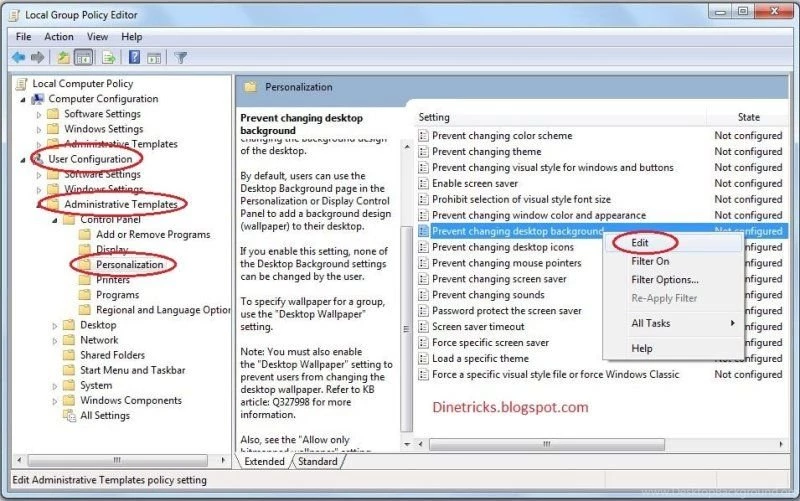800x501 pixels.
Task: Expand the Network tree node
Action: coord(55,341)
